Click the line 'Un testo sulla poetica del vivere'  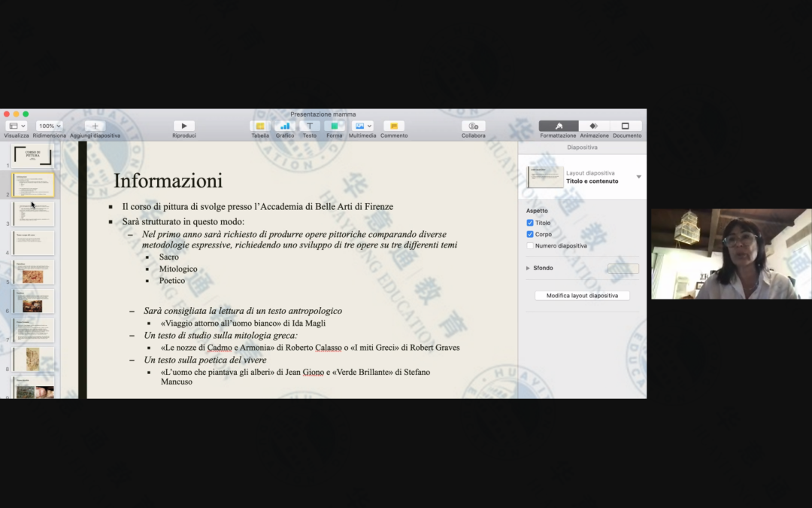point(205,360)
